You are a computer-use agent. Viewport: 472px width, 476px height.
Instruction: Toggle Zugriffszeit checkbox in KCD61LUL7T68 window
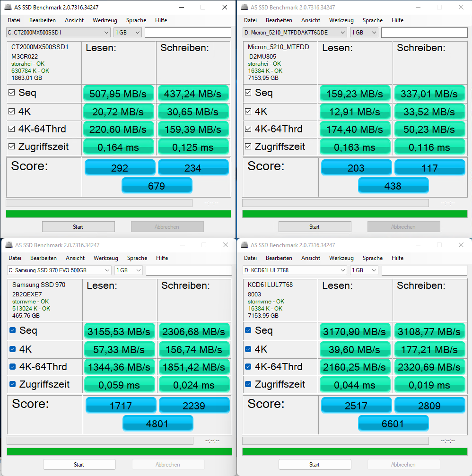click(248, 384)
